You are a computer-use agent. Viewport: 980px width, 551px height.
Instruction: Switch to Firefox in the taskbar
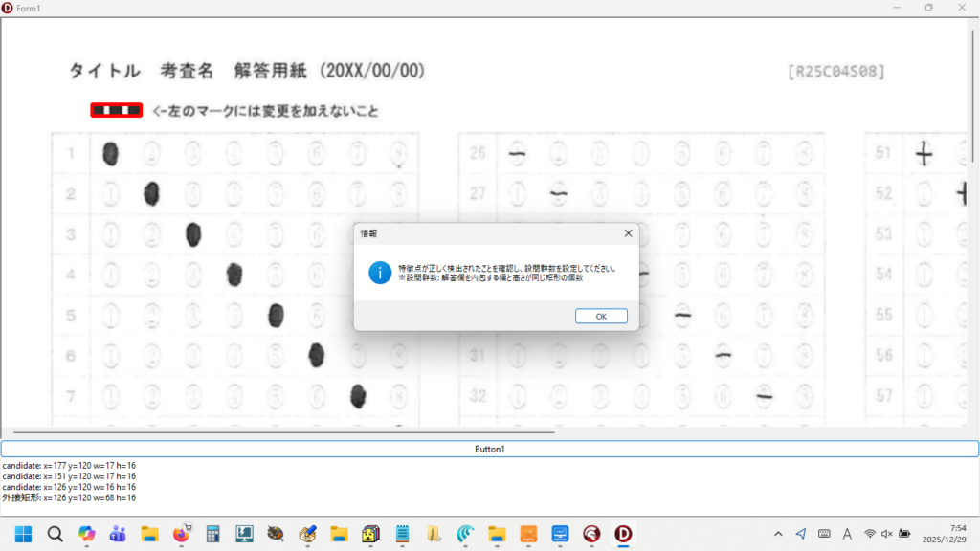181,533
